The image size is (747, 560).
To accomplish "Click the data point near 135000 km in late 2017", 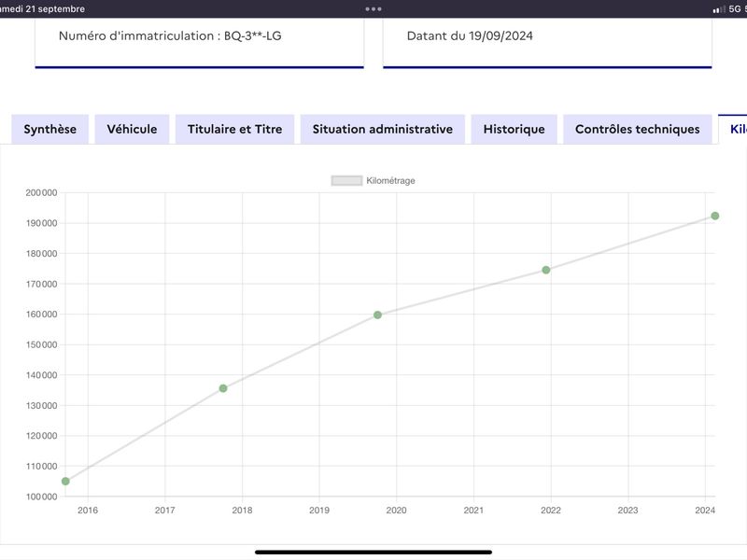I will pyautogui.click(x=223, y=388).
